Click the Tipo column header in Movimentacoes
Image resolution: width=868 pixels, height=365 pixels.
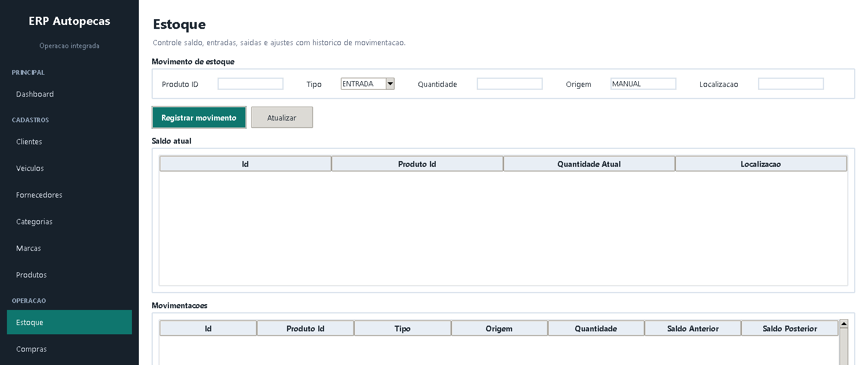403,329
